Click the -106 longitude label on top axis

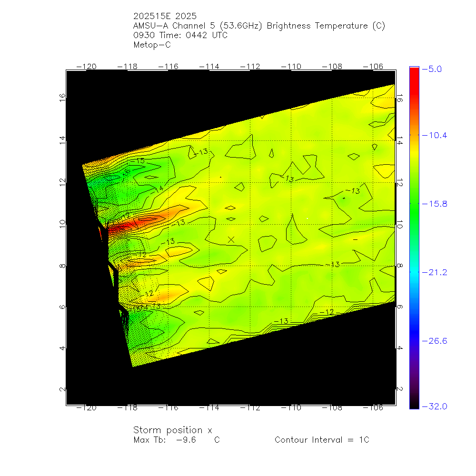[x=373, y=67]
